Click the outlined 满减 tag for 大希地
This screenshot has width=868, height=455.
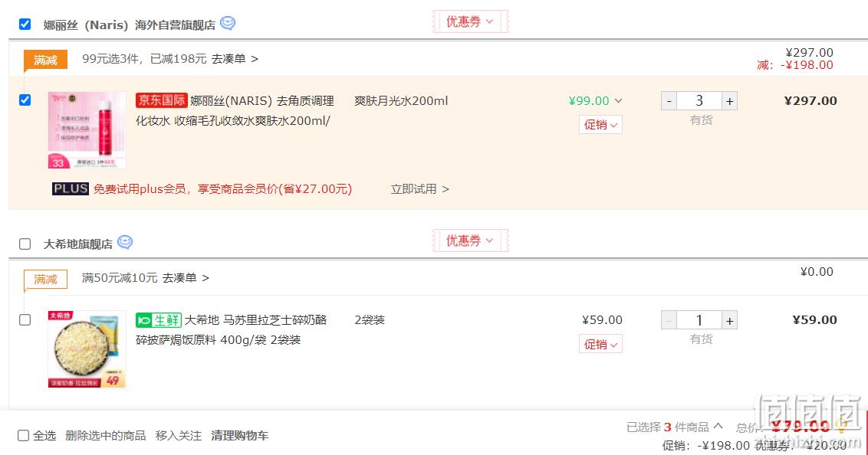tap(45, 279)
